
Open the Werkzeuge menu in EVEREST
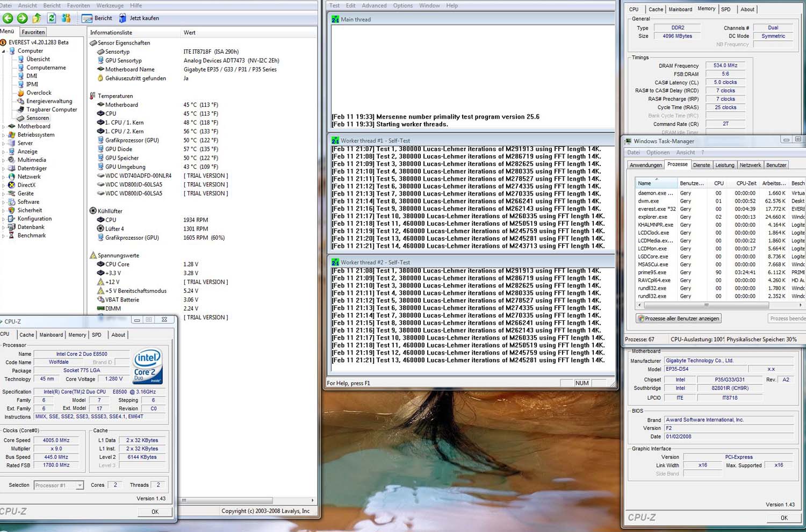tap(110, 5)
